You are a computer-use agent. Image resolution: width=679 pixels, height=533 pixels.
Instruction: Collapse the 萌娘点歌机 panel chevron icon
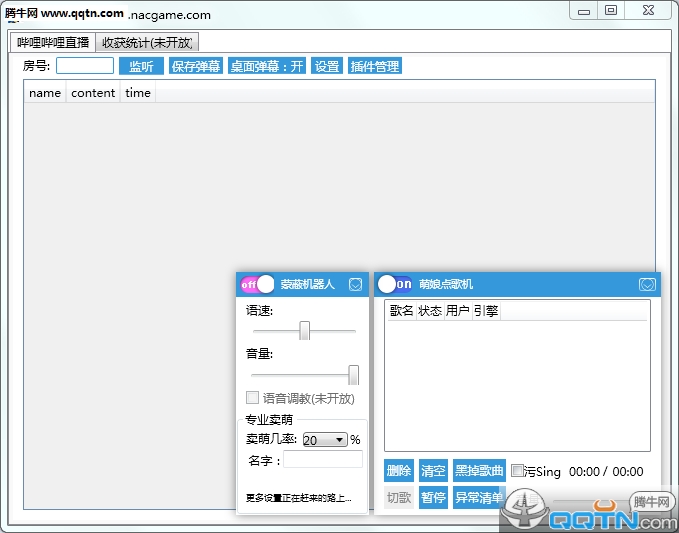(647, 284)
